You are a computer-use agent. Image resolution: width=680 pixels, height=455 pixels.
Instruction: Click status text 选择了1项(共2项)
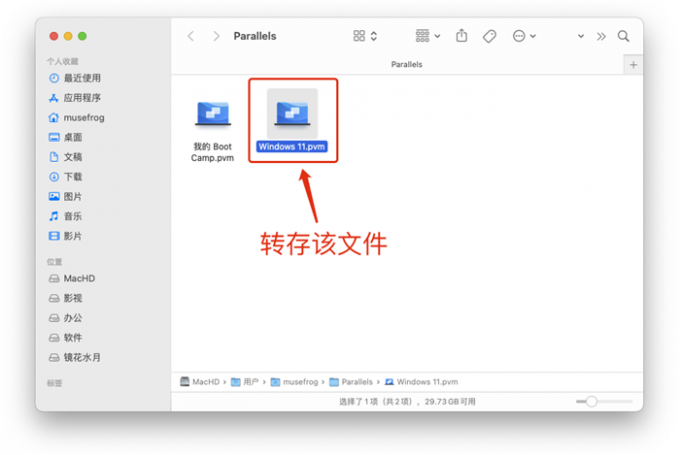(376, 402)
